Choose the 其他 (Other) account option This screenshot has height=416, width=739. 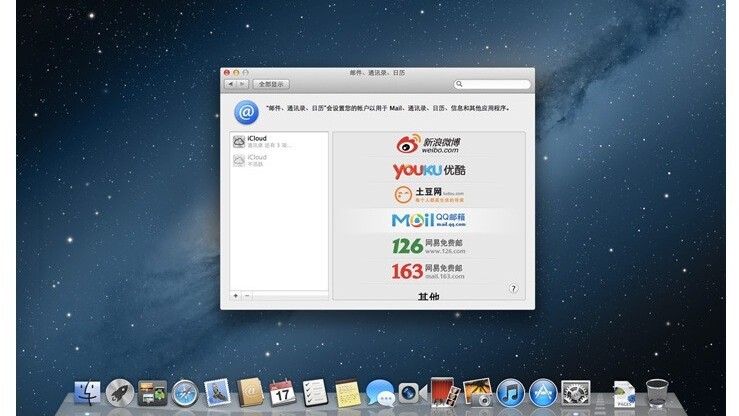tap(428, 295)
